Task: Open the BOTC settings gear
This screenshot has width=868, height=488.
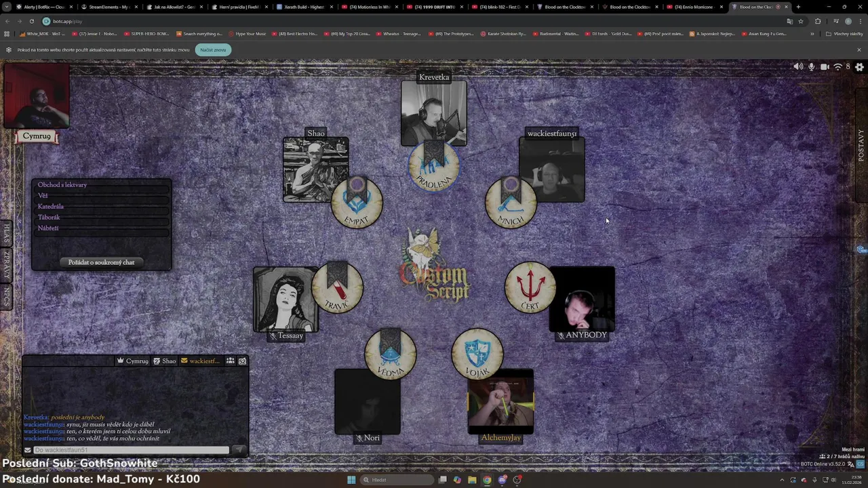Action: 859,67
